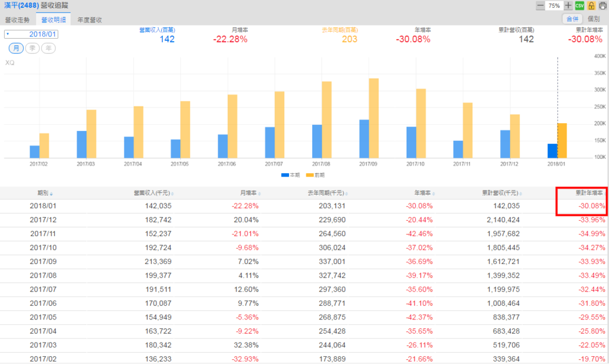Click month growth value 32.38%

pyautogui.click(x=246, y=346)
